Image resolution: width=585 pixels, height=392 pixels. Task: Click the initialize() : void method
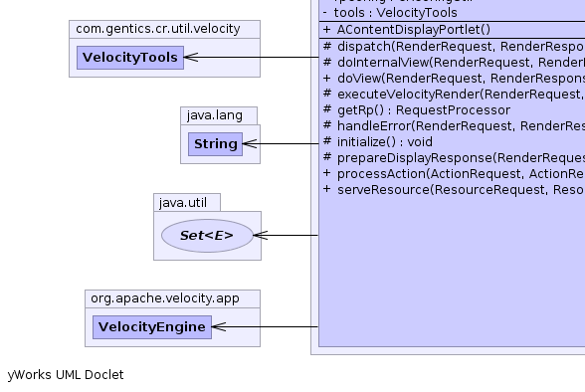click(x=378, y=141)
